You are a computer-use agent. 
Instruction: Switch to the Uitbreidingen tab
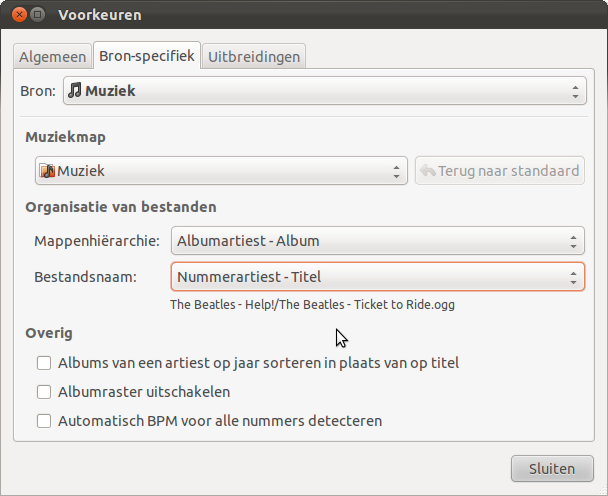click(254, 57)
